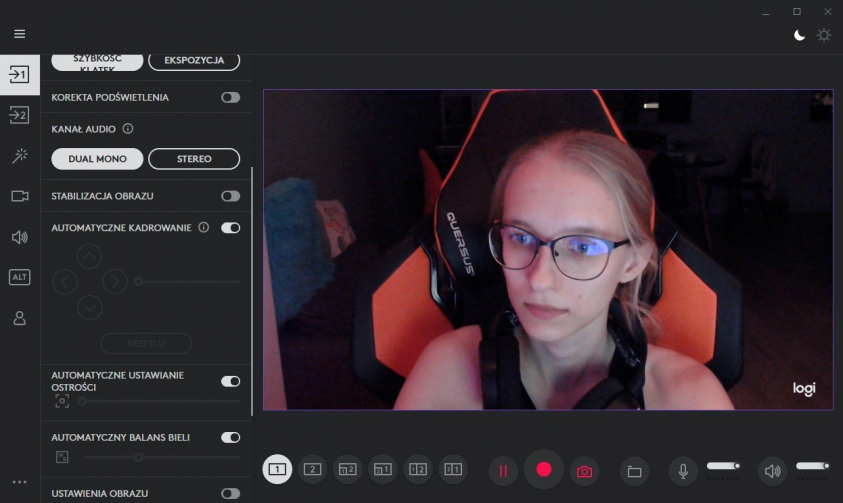Open the effects magic wand tab
This screenshot has height=503, width=843.
click(19, 155)
